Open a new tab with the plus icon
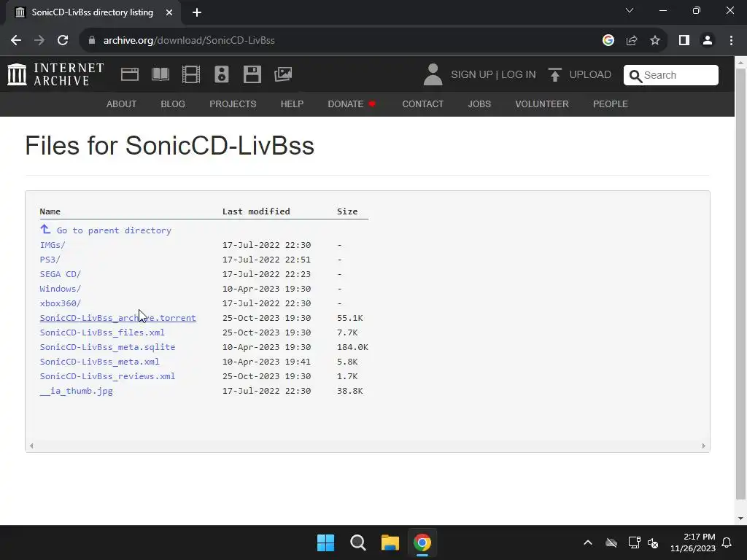Image resolution: width=747 pixels, height=560 pixels. (197, 12)
